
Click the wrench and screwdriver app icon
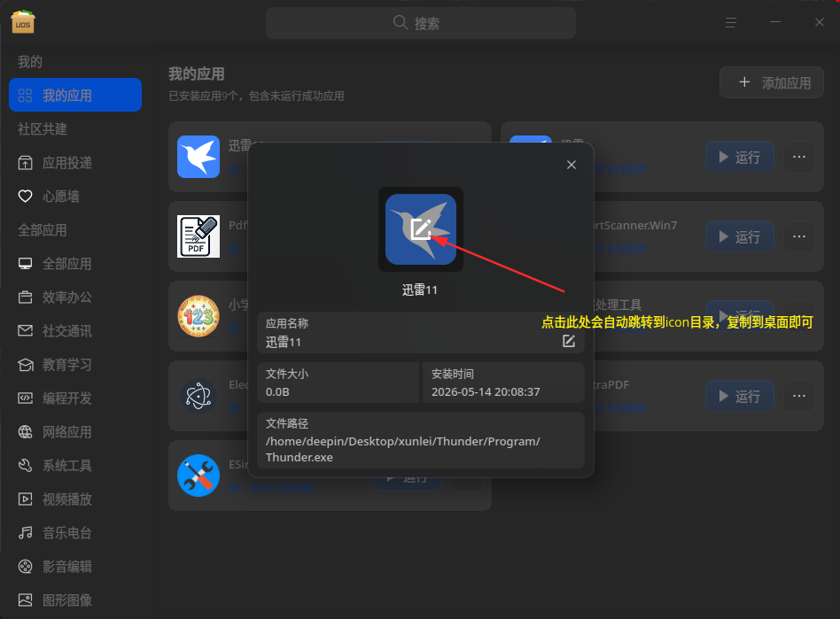point(198,476)
